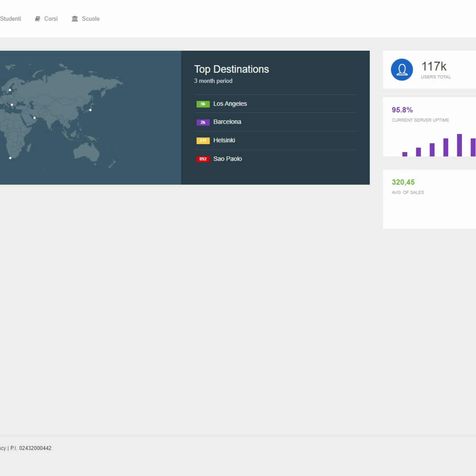476x476 pixels.
Task: Choose Helsinki from the destinations list
Action: (x=224, y=140)
